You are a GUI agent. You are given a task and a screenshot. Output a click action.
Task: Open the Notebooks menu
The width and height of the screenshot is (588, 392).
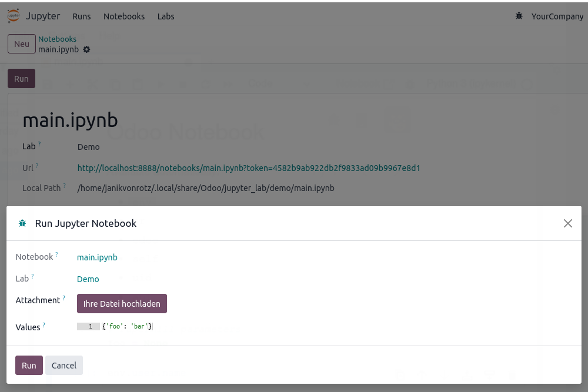tap(124, 16)
